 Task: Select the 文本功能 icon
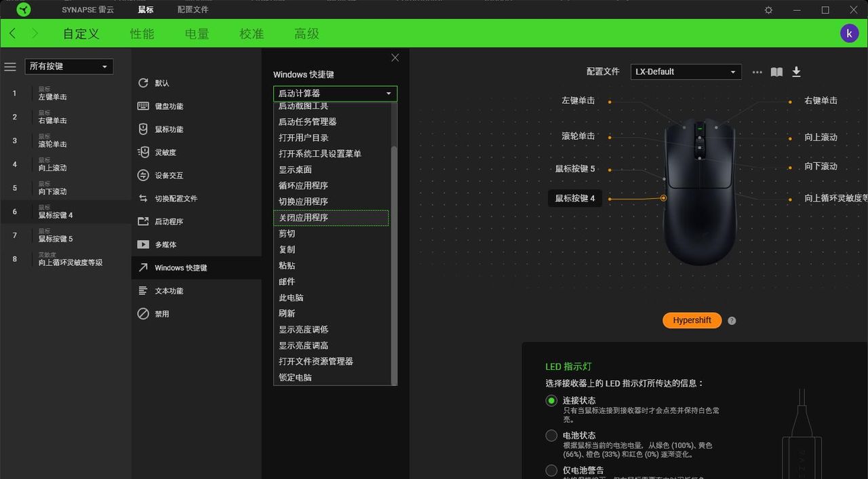[143, 290]
